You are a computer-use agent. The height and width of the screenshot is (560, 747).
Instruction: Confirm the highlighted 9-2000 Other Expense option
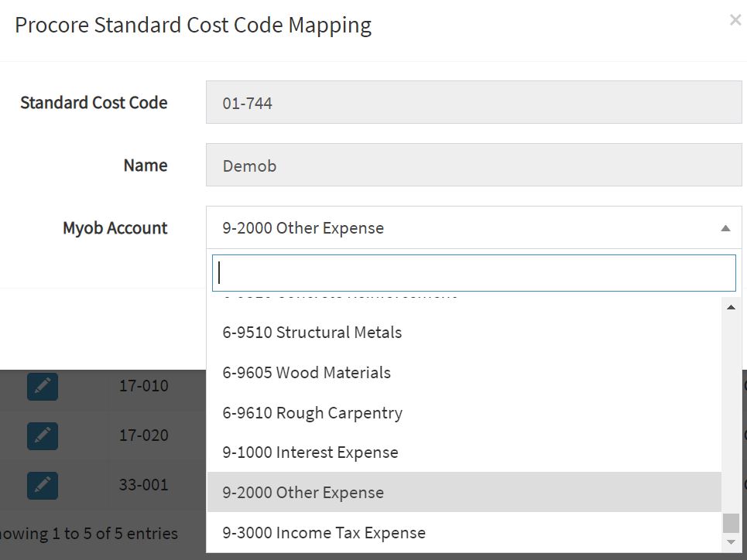(x=302, y=493)
